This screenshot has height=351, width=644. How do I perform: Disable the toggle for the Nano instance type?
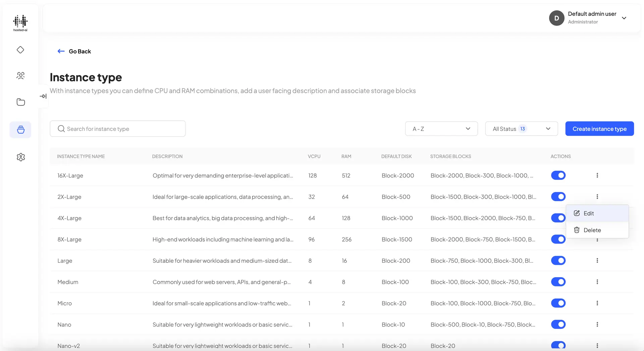[x=558, y=324]
